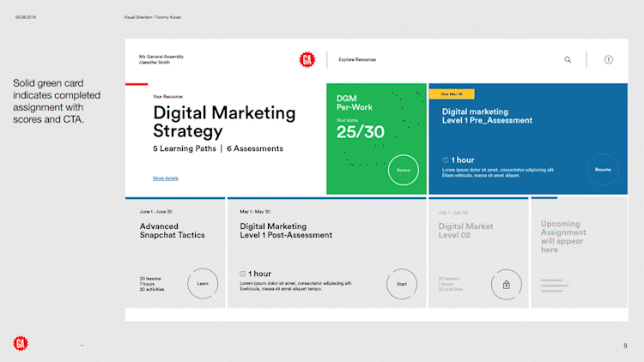The height and width of the screenshot is (362, 644).
Task: Click the Visual Direction / Tommy Korad caption
Action: click(152, 17)
